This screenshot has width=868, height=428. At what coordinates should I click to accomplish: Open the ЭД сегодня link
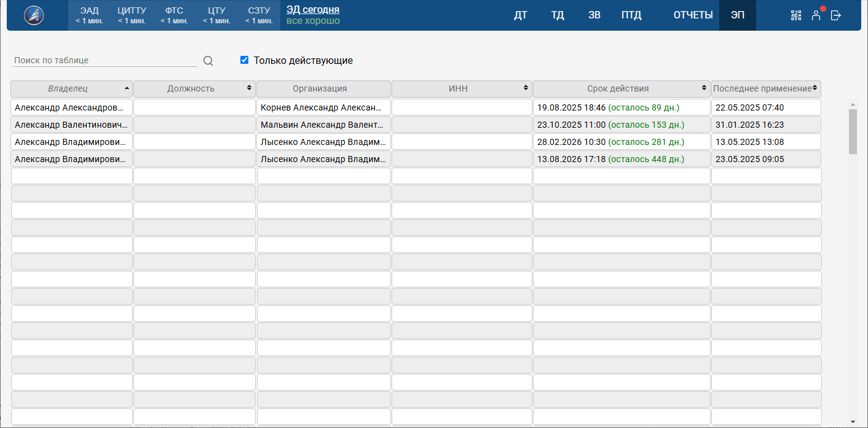pyautogui.click(x=313, y=10)
